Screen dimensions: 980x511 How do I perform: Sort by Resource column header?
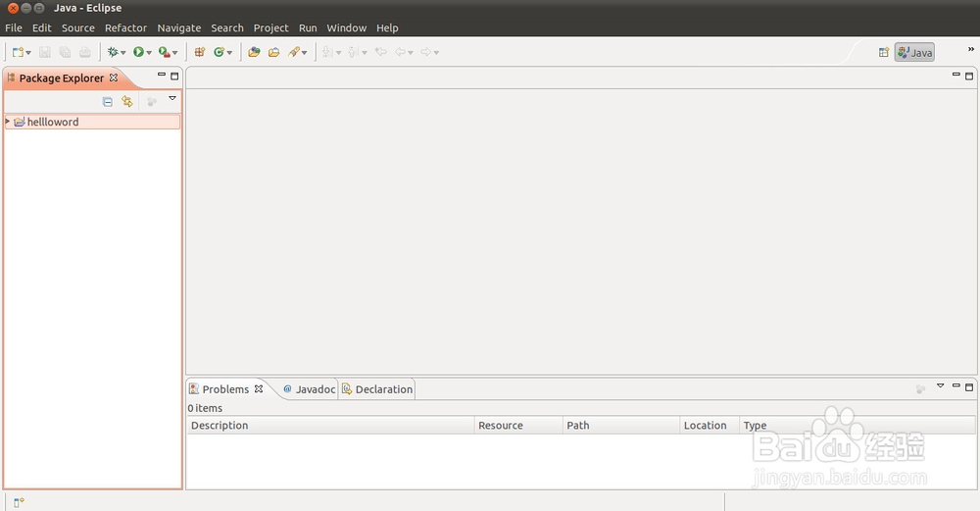518,426
